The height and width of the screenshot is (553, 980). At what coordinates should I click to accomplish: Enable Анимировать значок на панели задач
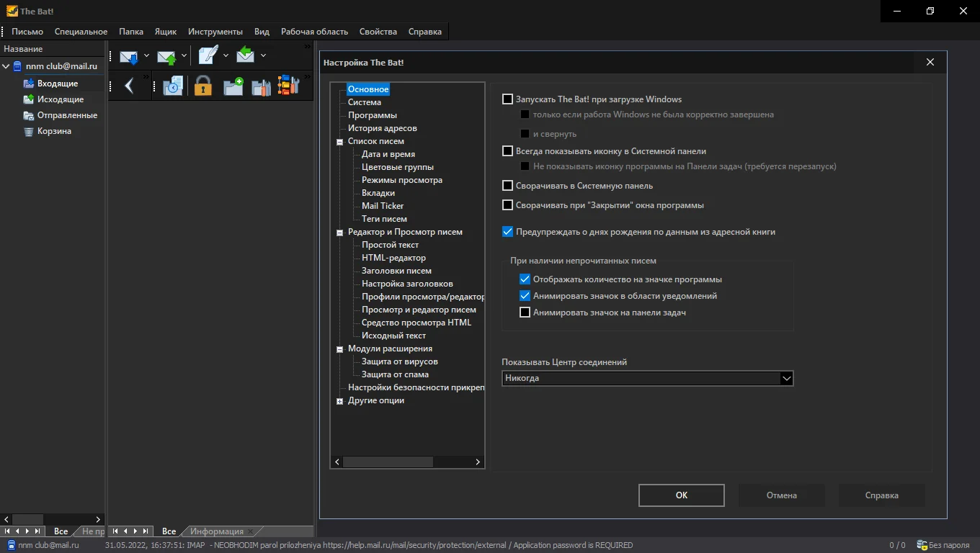pyautogui.click(x=525, y=313)
